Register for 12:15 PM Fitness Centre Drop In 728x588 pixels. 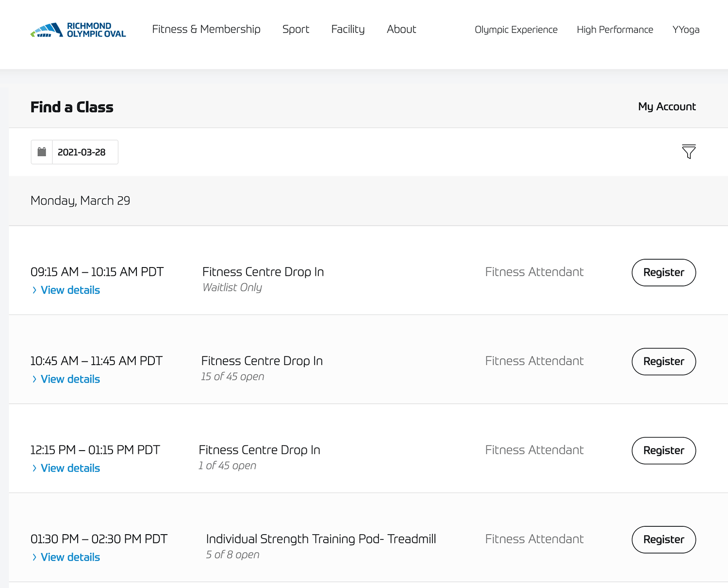(x=663, y=451)
